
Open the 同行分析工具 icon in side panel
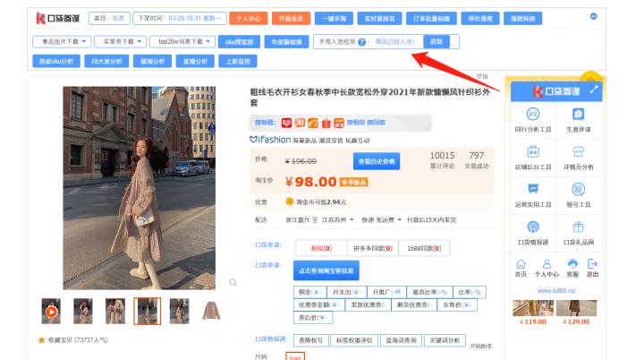click(x=533, y=114)
